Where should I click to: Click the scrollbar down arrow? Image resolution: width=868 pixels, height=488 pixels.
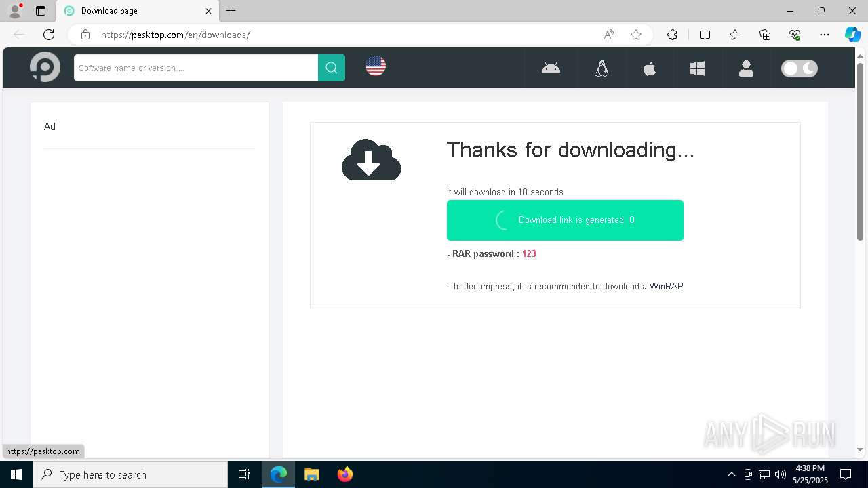[x=860, y=449]
